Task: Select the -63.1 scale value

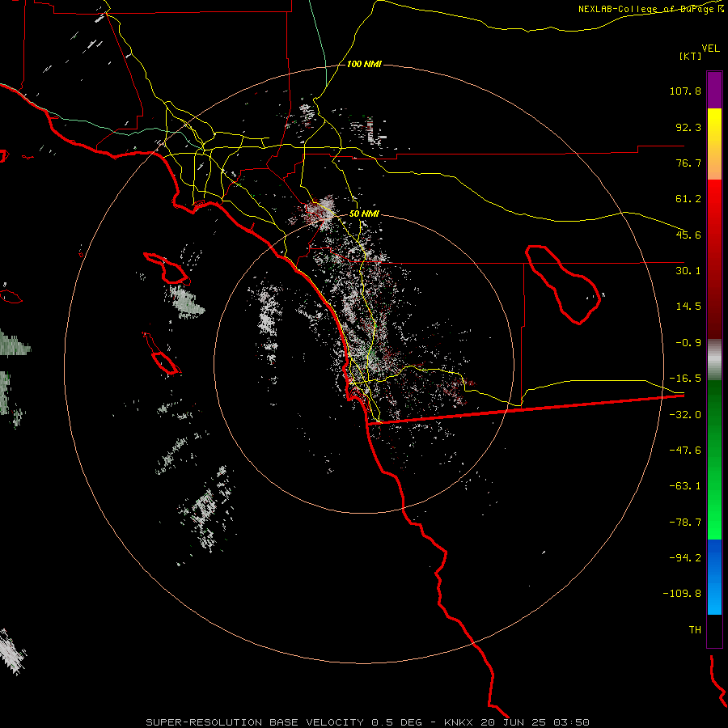Action: coord(685,486)
